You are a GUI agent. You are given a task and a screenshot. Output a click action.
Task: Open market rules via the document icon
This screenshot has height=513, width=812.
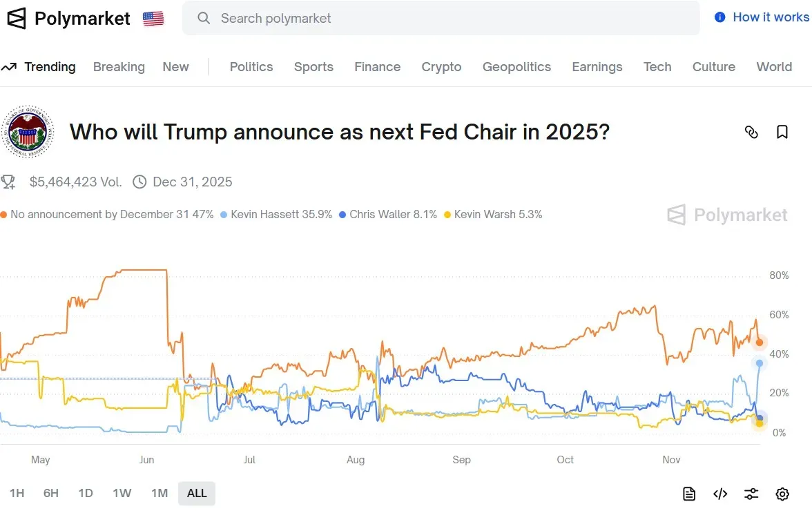[x=688, y=494]
